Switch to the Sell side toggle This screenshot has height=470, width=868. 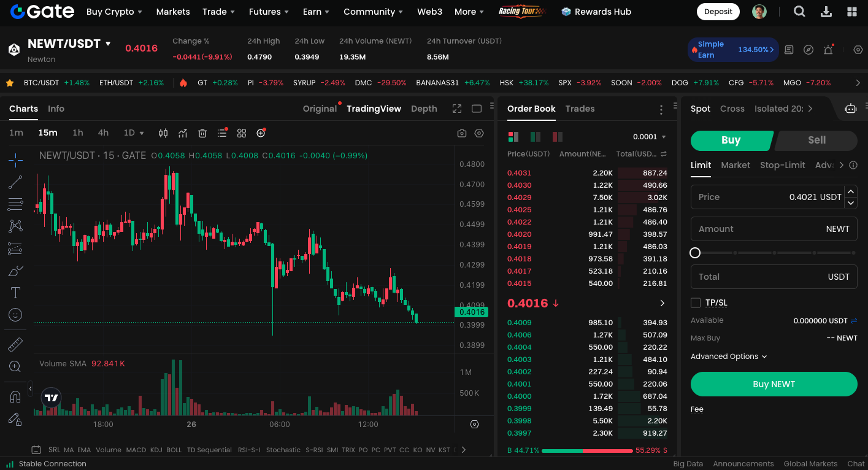816,140
